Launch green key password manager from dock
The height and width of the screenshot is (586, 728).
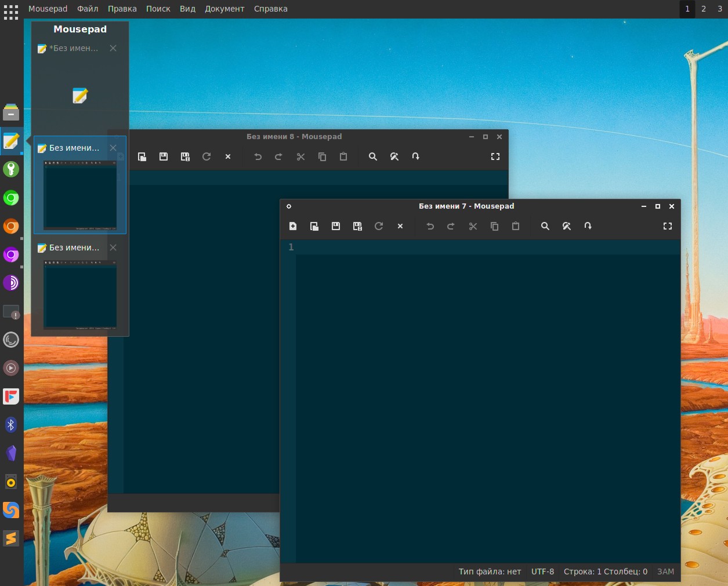point(11,169)
